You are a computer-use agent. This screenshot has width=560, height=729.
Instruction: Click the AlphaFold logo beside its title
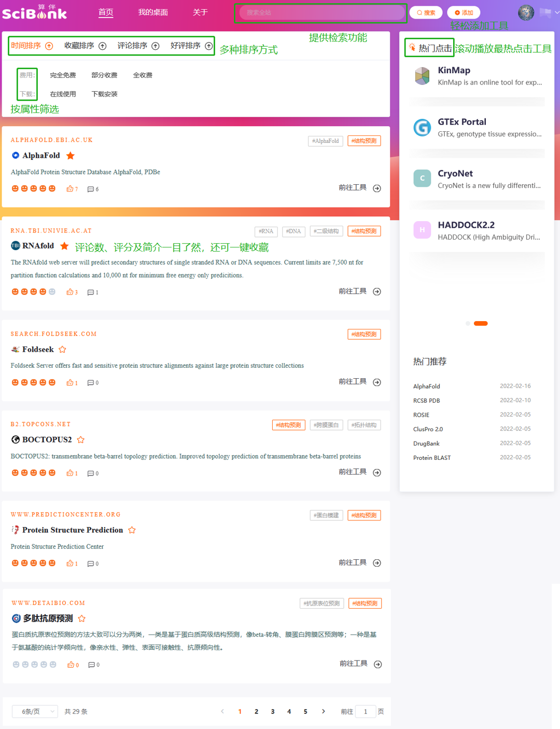pos(16,155)
